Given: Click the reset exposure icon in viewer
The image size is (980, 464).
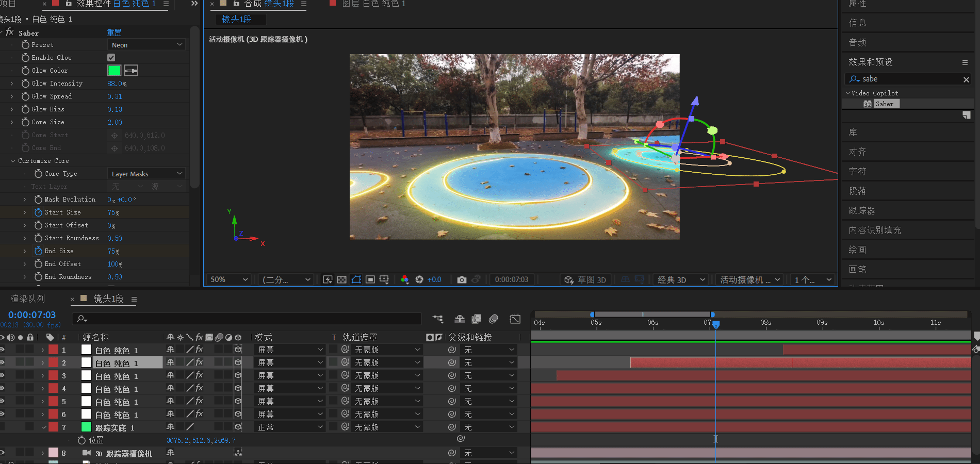Looking at the screenshot, I should click(x=419, y=279).
